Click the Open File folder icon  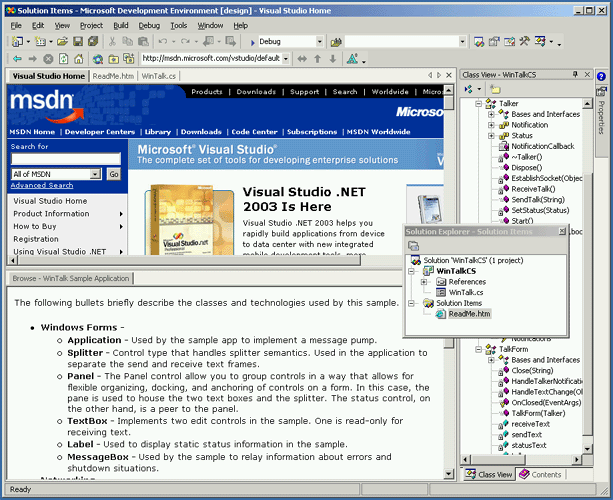62,41
